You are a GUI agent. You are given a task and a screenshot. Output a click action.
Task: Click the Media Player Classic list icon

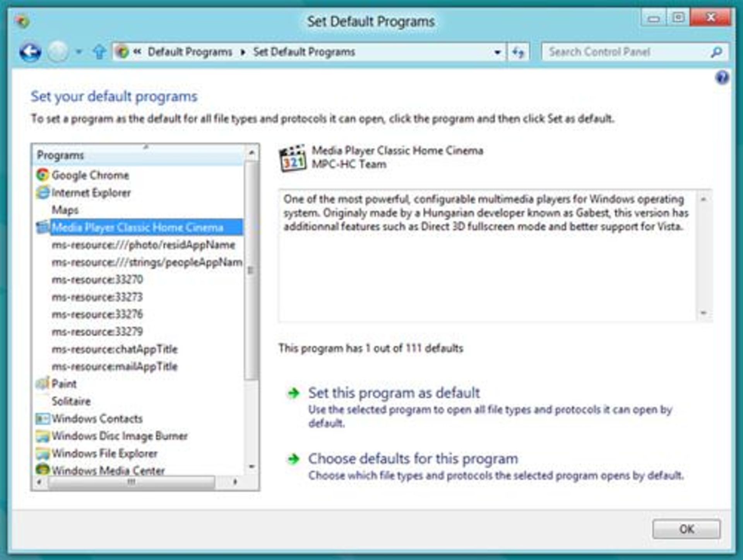[x=43, y=227]
